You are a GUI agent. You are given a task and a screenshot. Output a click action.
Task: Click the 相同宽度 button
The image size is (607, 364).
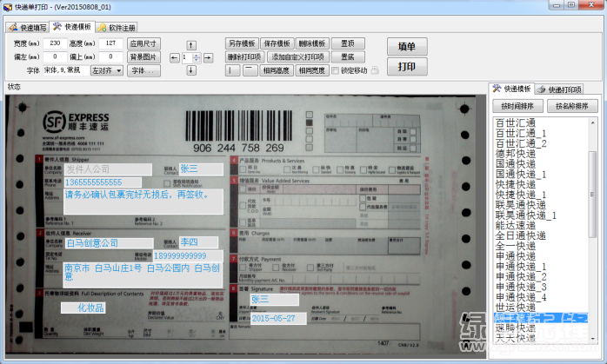(x=312, y=70)
